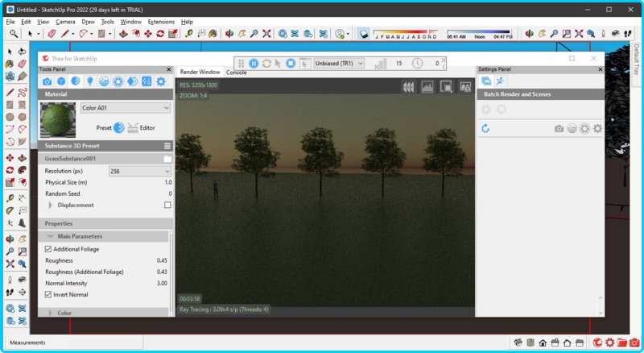Image resolution: width=644 pixels, height=353 pixels.
Task: Select the Paint Bucket tool in left toolbar
Action: [9, 64]
